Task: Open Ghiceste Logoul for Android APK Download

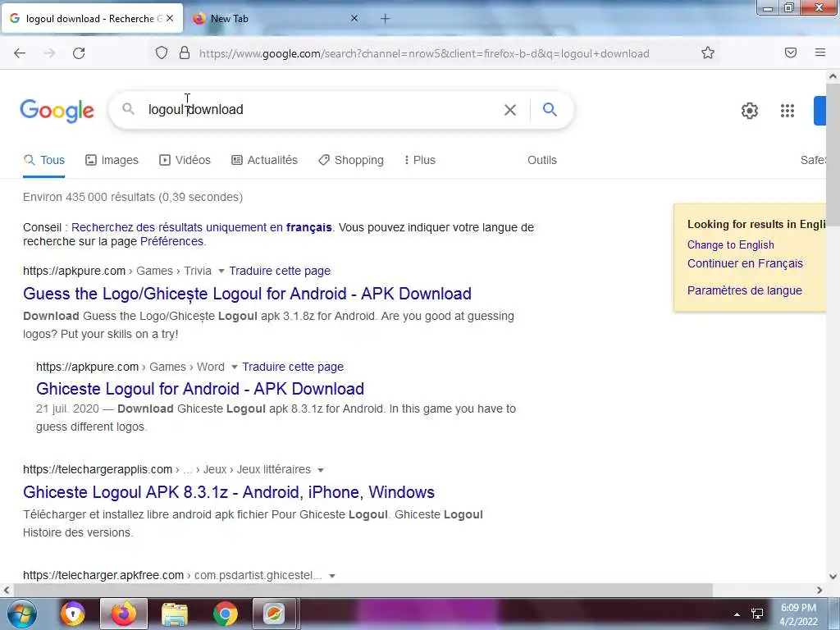Action: pos(200,388)
